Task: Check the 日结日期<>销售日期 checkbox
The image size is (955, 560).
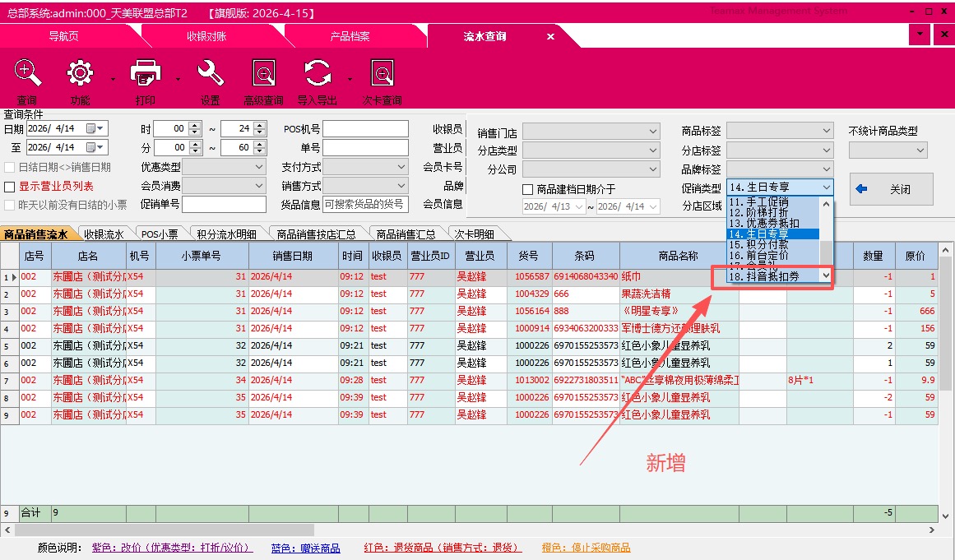Action: (10, 167)
